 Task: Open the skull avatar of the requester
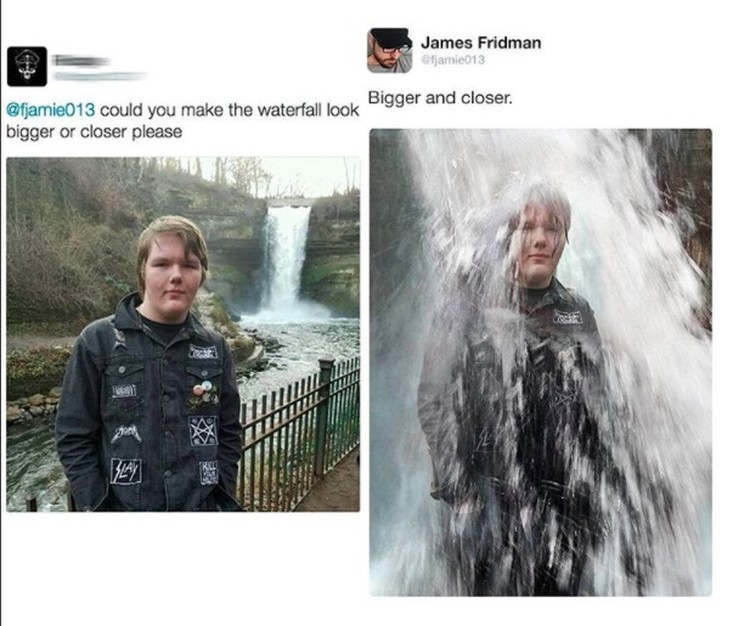(27, 66)
